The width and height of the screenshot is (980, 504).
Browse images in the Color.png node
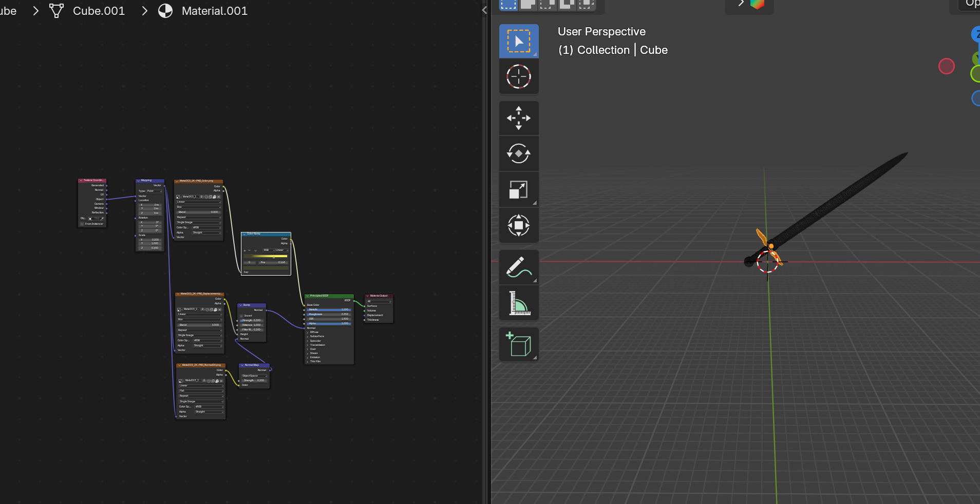tap(179, 197)
